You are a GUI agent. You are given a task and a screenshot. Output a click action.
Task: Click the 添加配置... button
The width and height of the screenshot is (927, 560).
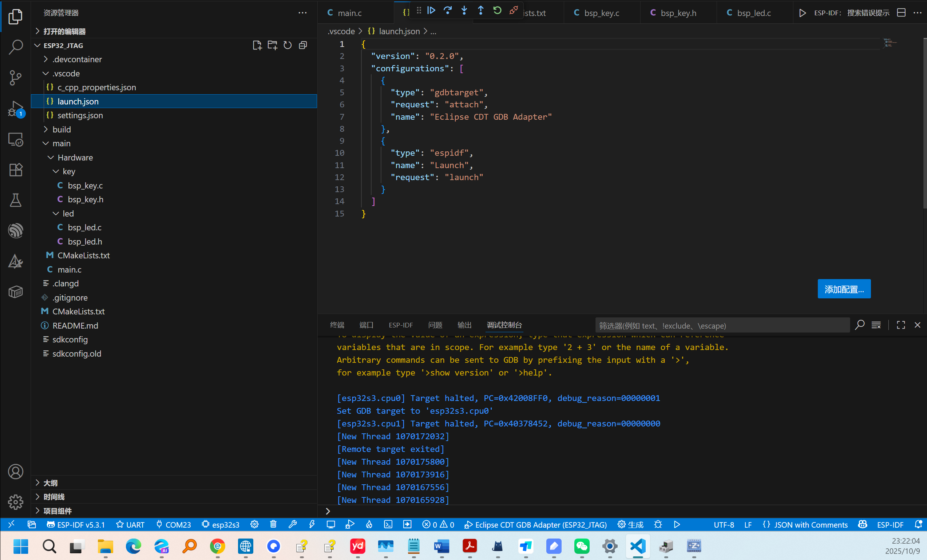click(x=844, y=289)
